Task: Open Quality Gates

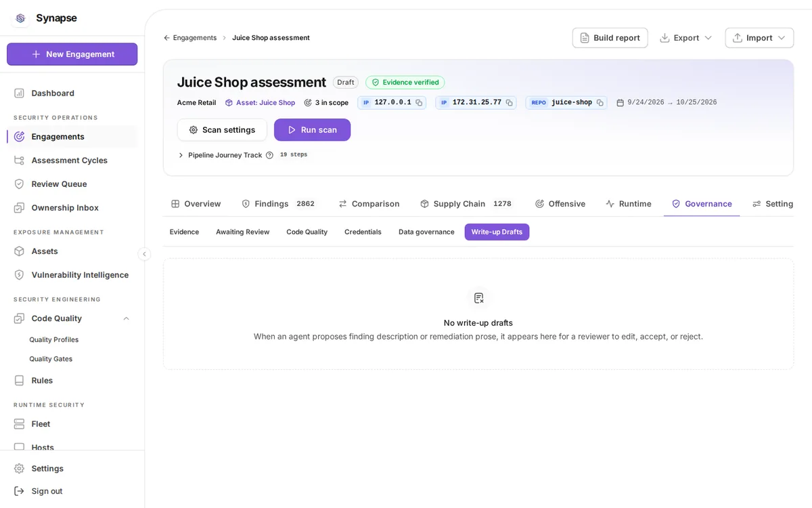Action: click(x=51, y=358)
